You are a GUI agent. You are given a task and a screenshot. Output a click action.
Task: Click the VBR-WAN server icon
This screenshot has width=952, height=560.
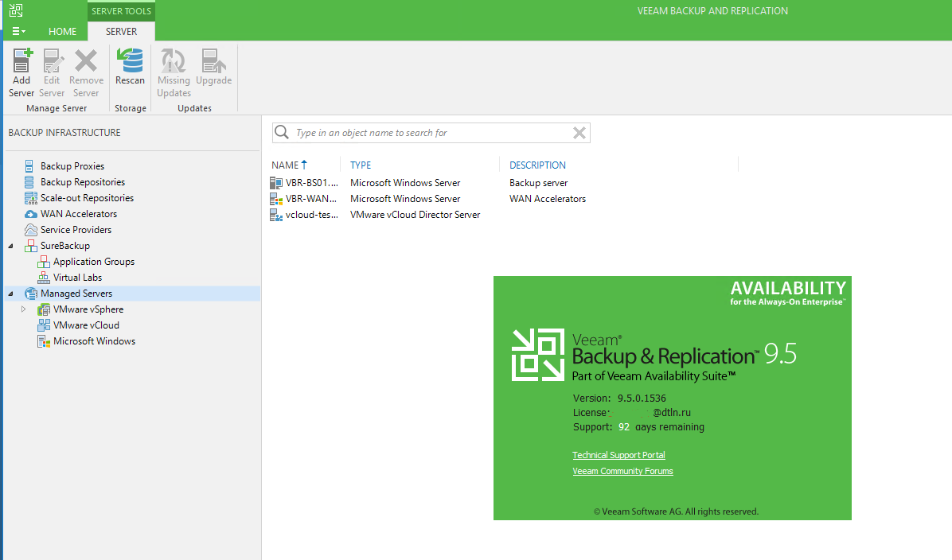click(x=276, y=198)
